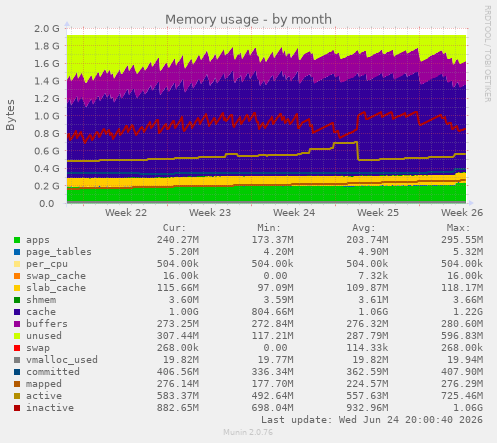Click the 'Munin 2.0.76' footer text
The image size is (497, 443).
[248, 432]
